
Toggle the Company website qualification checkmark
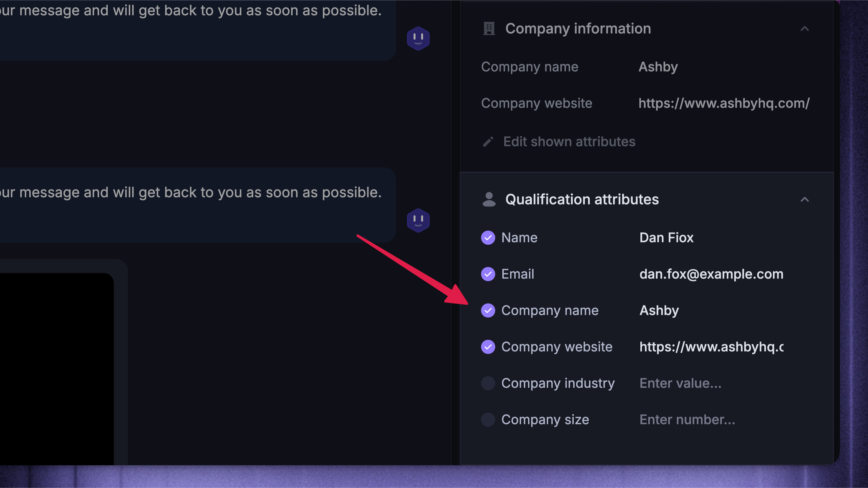click(488, 347)
